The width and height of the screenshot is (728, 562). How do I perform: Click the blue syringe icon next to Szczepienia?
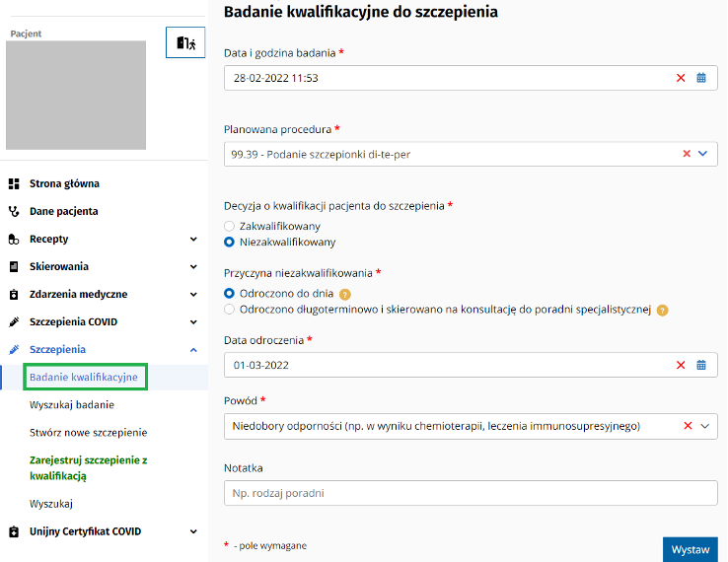(x=14, y=349)
